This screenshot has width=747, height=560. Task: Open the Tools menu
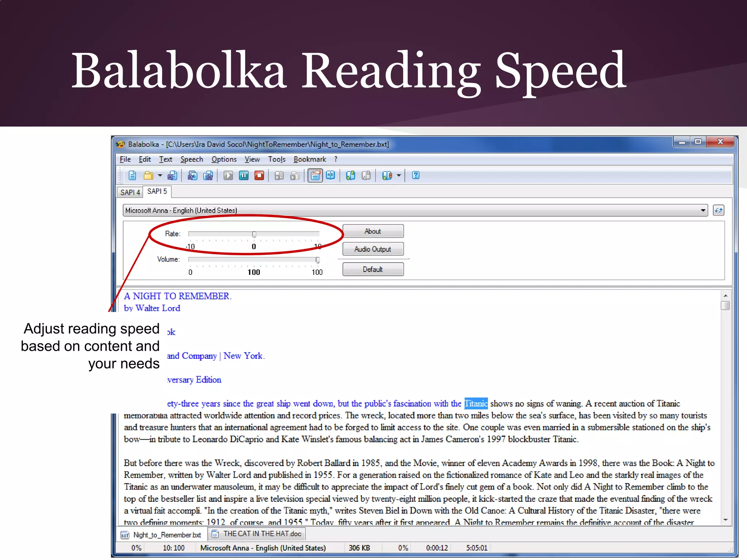(x=277, y=159)
